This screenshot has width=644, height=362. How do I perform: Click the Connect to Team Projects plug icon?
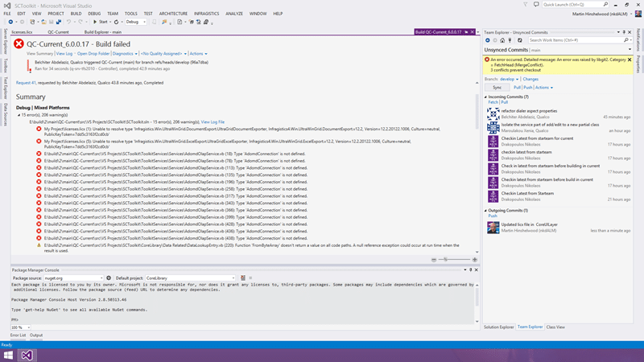[510, 40]
